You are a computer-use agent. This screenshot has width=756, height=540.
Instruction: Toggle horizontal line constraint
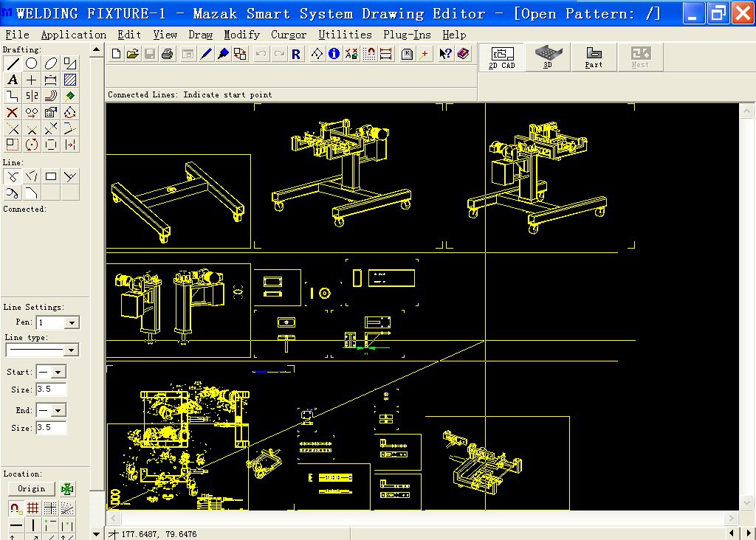click(x=16, y=525)
